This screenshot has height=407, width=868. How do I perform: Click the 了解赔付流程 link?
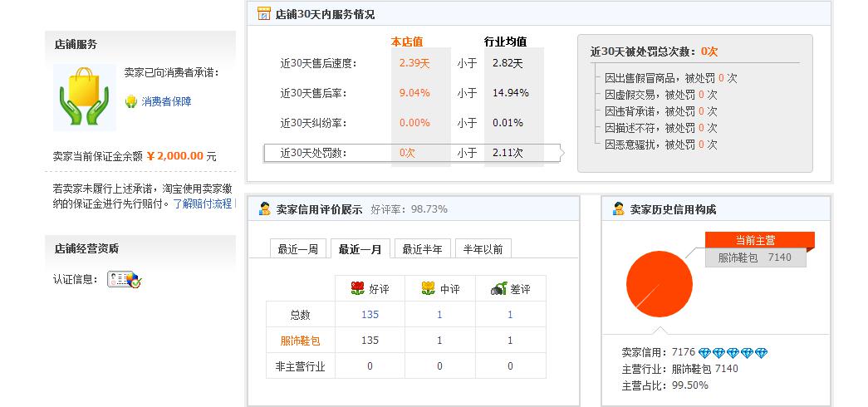[x=202, y=203]
